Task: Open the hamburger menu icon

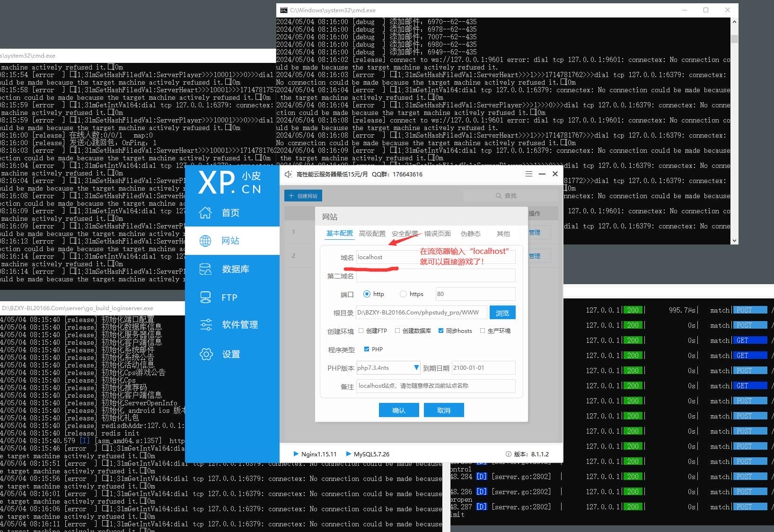Action: (x=529, y=174)
